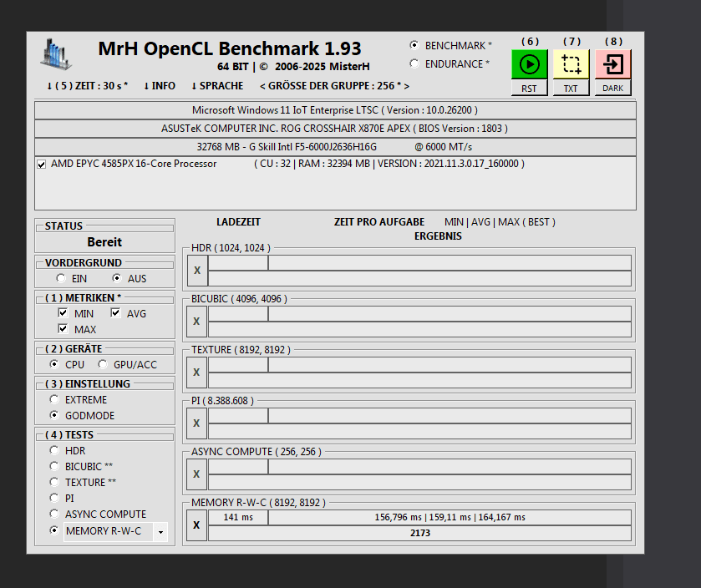The image size is (701, 588).
Task: Select the MEMORY R-W-C test radio button
Action: coord(54,530)
